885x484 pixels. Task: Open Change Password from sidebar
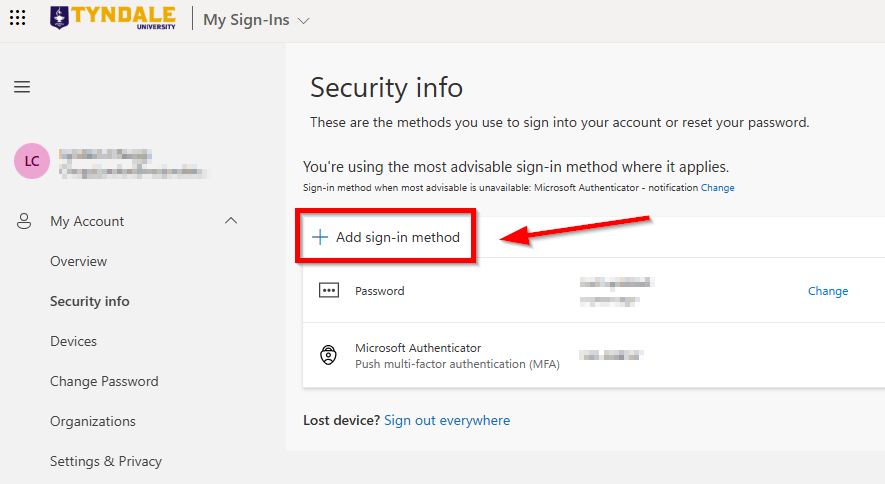104,381
